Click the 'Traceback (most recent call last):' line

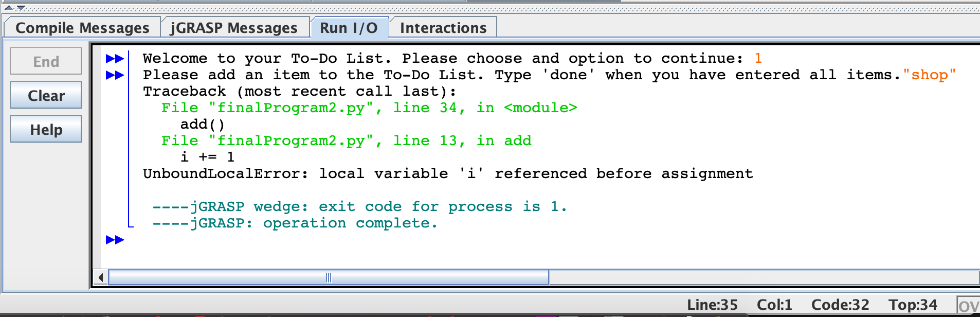tap(299, 92)
